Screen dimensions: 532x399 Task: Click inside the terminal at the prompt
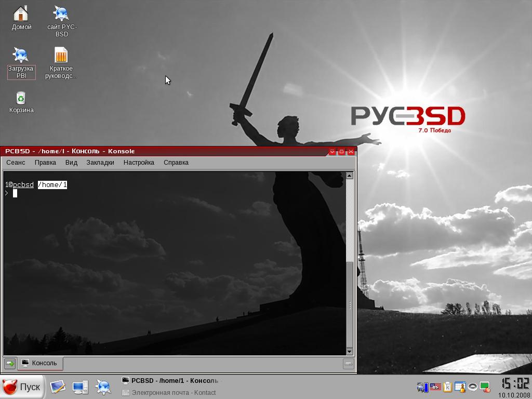tap(15, 193)
